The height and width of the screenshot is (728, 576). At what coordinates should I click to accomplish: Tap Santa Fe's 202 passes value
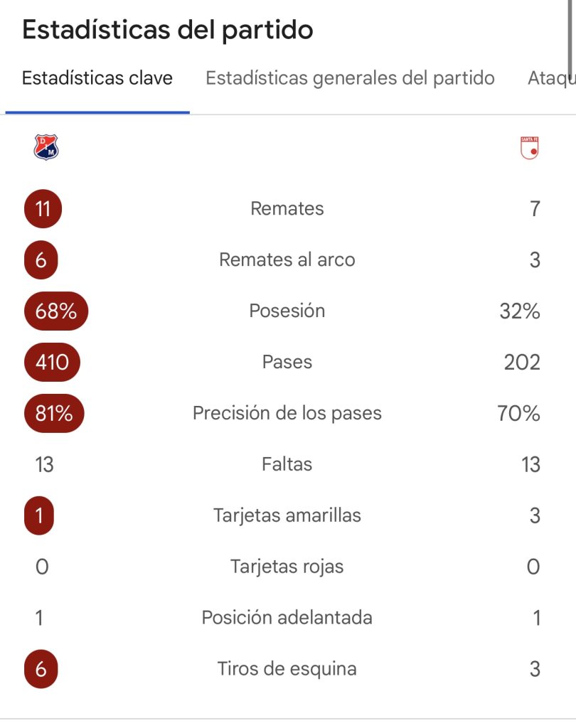coord(522,362)
